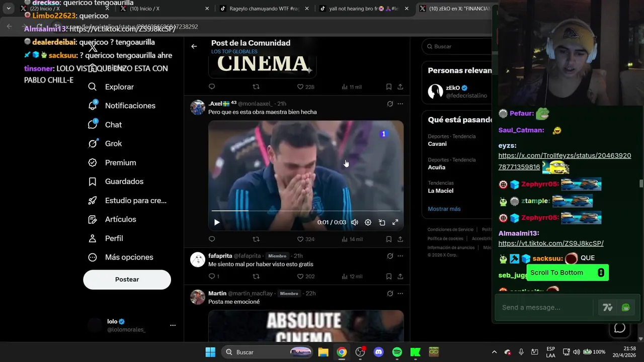This screenshot has width=644, height=362.
Task: Repost .Axel's video post
Action: click(256, 239)
